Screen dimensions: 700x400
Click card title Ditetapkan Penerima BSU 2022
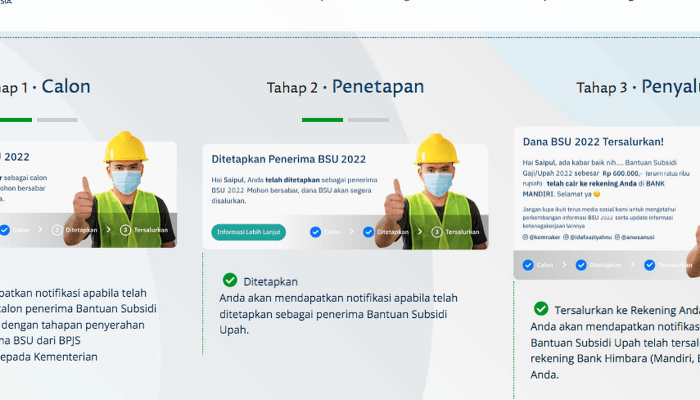(288, 159)
